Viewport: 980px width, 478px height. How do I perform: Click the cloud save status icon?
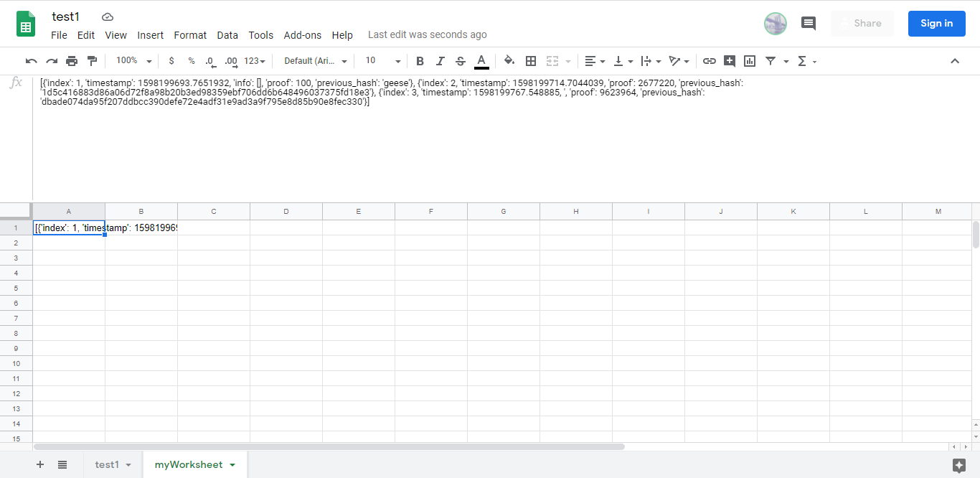pyautogui.click(x=108, y=17)
